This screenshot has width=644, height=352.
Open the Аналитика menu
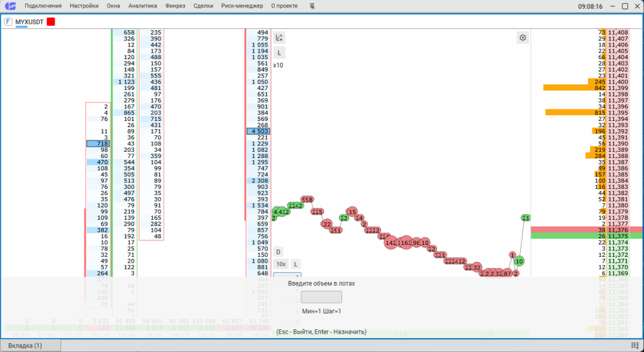tap(143, 6)
